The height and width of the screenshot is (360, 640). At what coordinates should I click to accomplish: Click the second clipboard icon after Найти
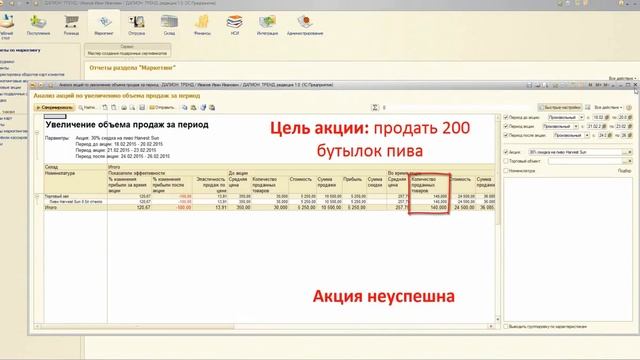[x=113, y=107]
